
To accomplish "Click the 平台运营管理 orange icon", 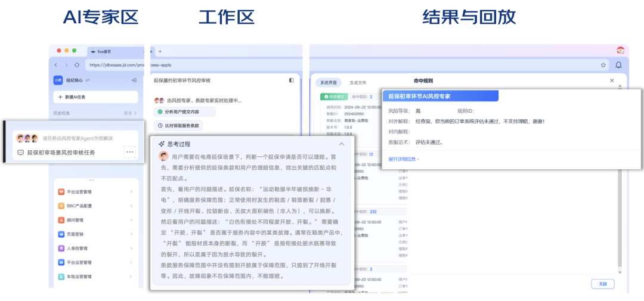I will click(61, 192).
